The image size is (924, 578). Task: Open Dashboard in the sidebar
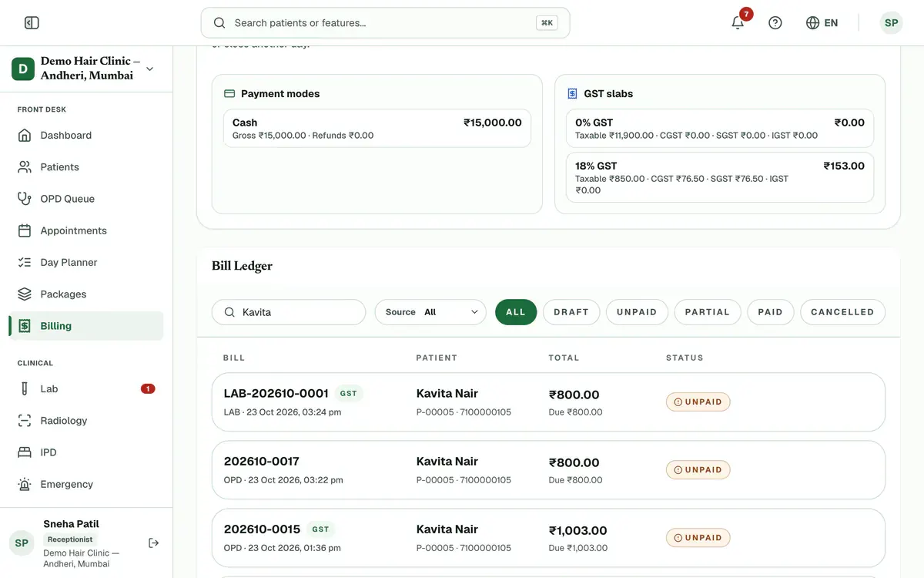86,136
